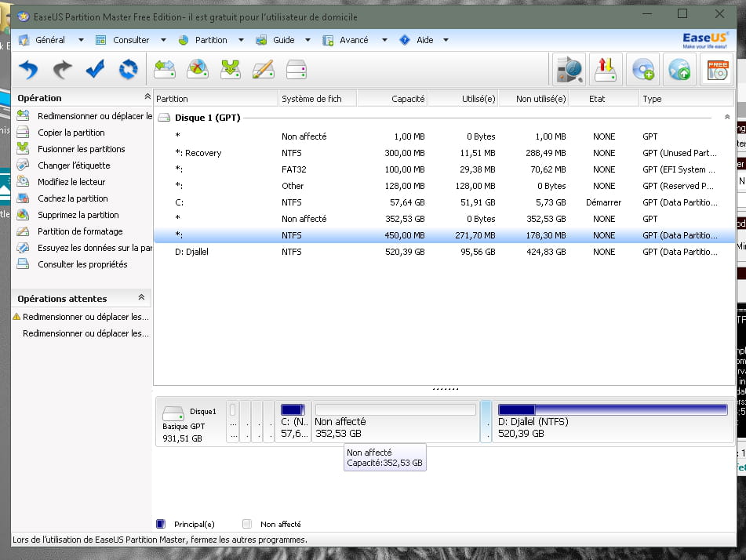Select the D: Djallel partition row

tap(444, 252)
